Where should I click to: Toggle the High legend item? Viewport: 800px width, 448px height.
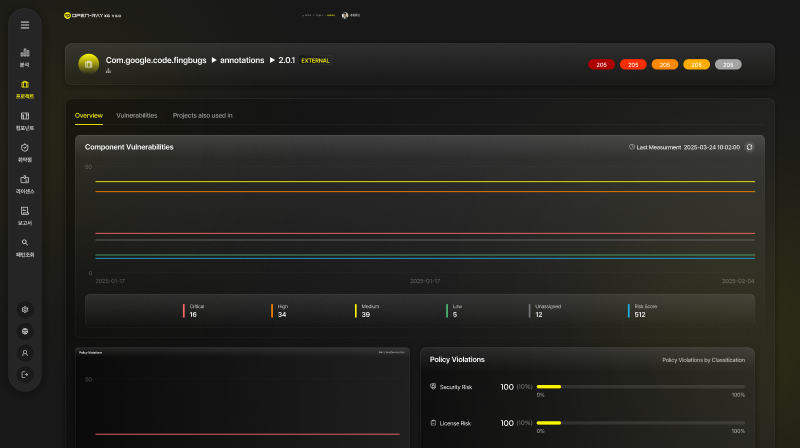point(280,311)
